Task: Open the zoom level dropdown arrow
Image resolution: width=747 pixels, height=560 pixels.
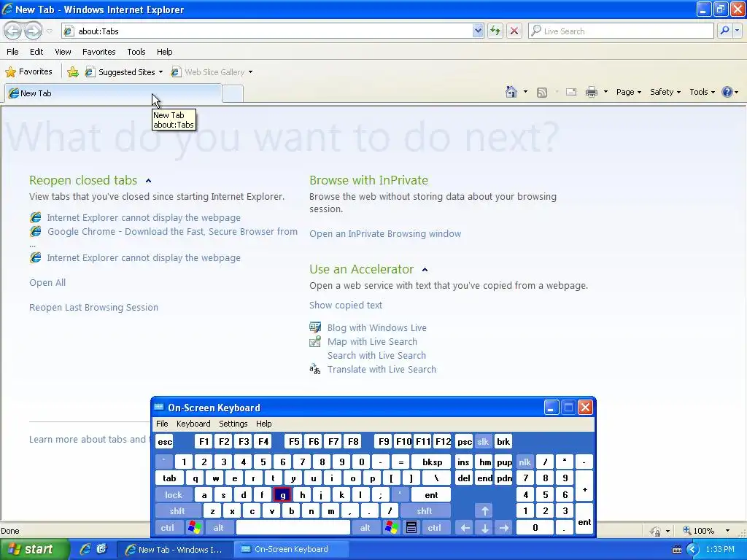Action: 727,531
